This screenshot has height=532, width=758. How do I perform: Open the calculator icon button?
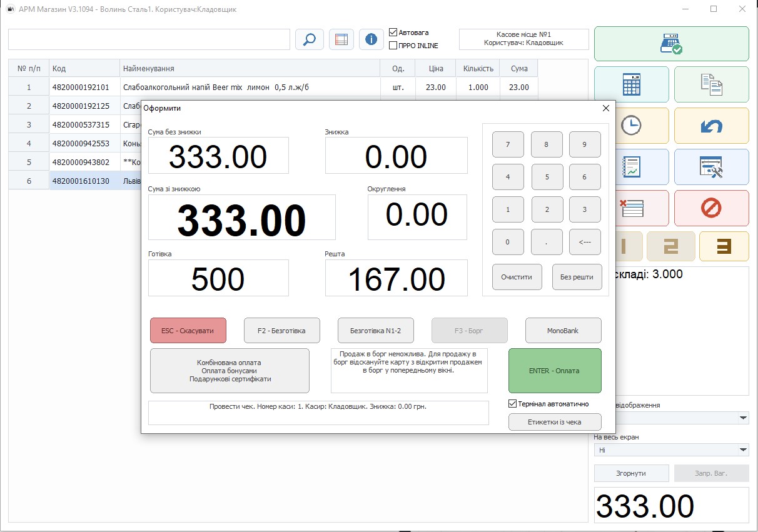[x=631, y=84]
